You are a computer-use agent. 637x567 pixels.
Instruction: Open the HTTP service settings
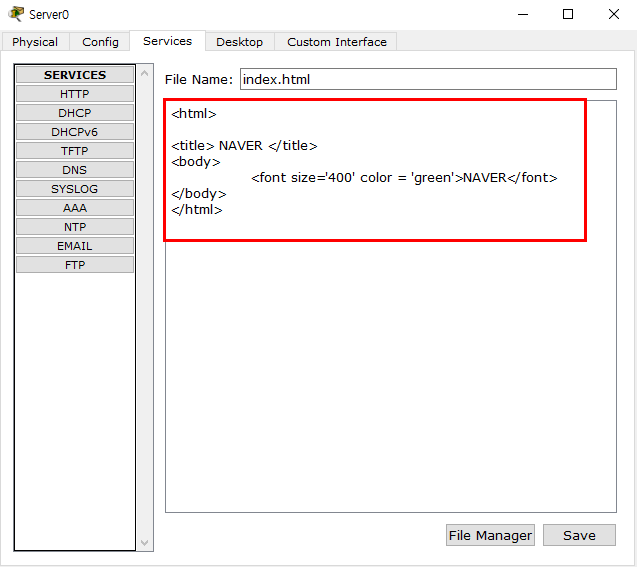click(x=75, y=94)
